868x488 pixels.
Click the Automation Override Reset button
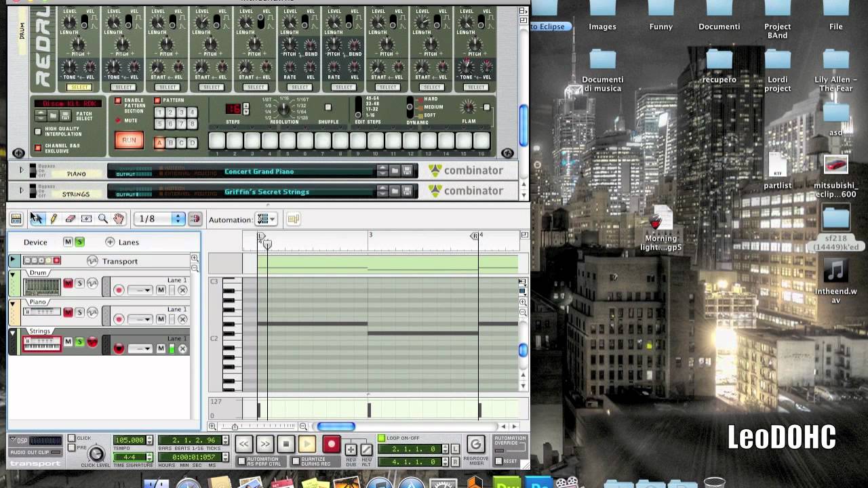(x=499, y=461)
